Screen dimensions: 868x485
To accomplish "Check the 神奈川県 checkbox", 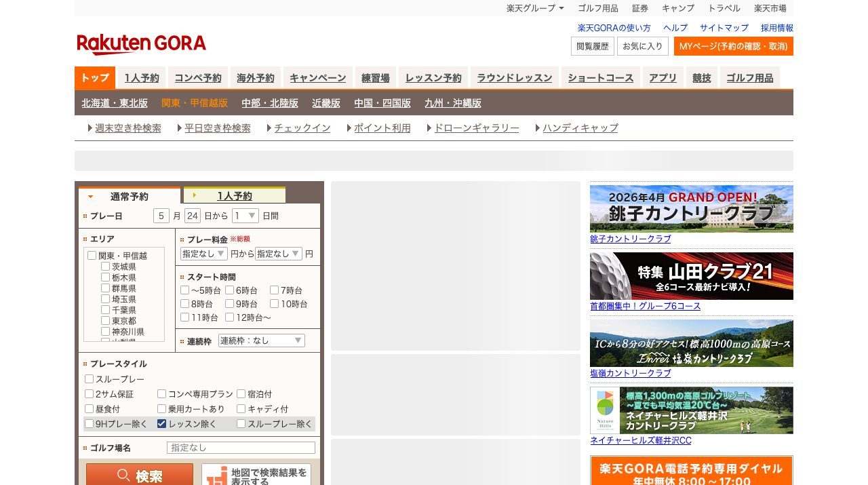I will [105, 331].
